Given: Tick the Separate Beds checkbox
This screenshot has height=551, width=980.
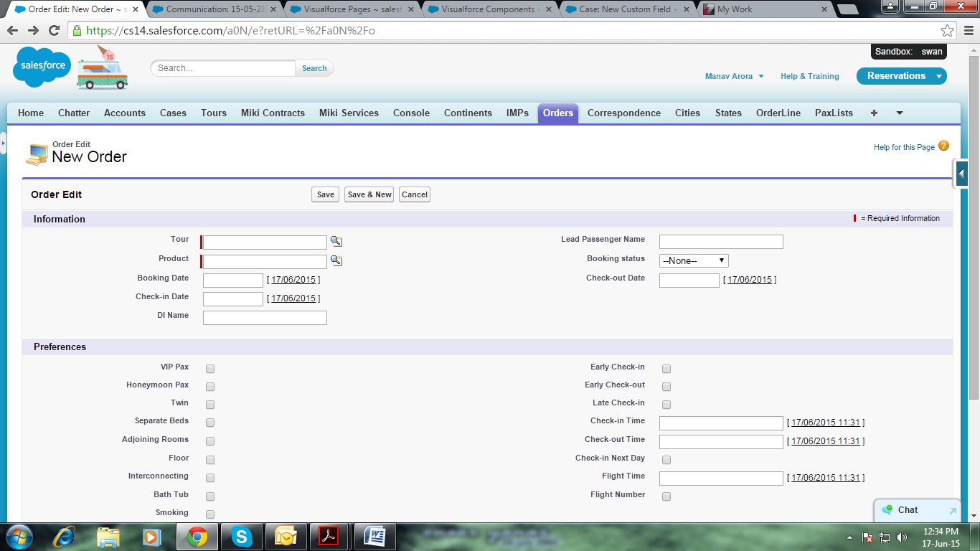Looking at the screenshot, I should point(210,423).
